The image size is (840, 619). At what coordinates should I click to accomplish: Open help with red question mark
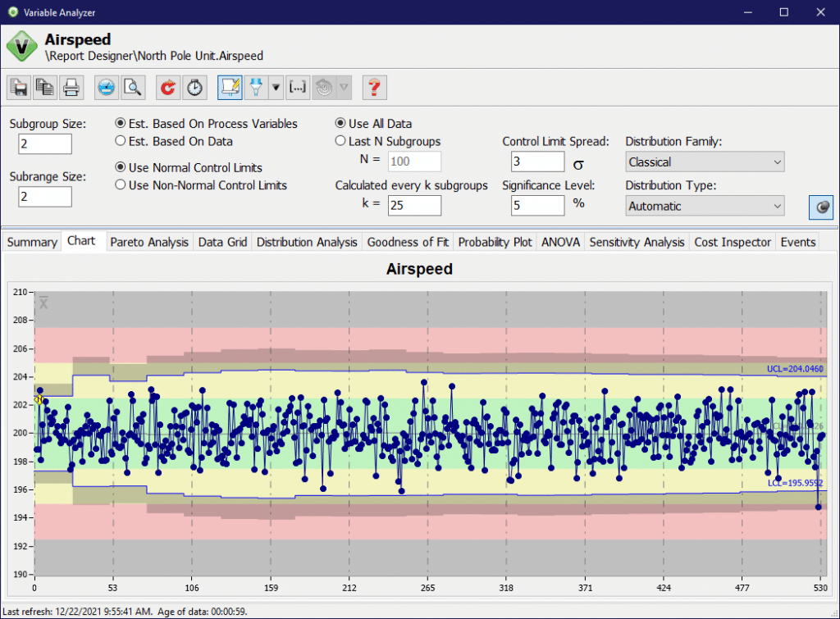(x=374, y=87)
